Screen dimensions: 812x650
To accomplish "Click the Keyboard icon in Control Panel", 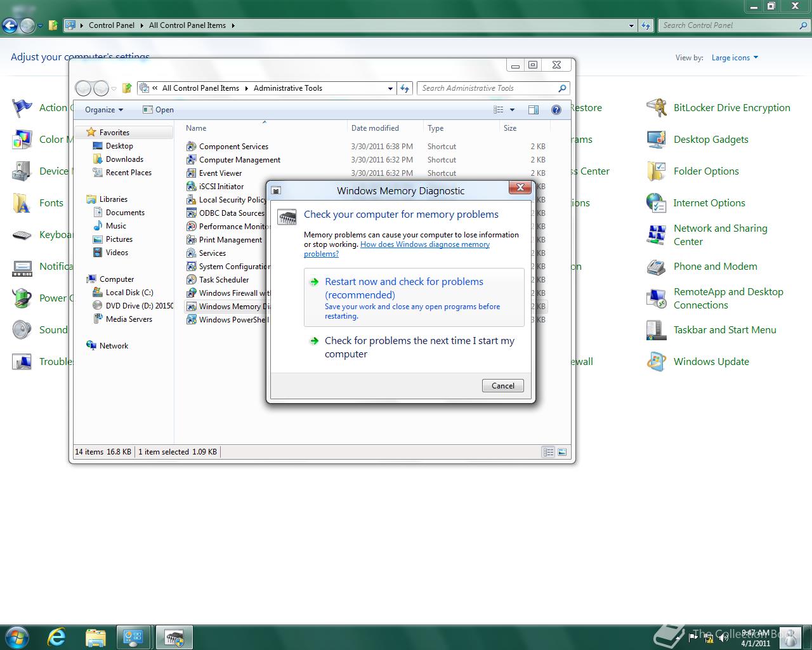I will coord(22,235).
